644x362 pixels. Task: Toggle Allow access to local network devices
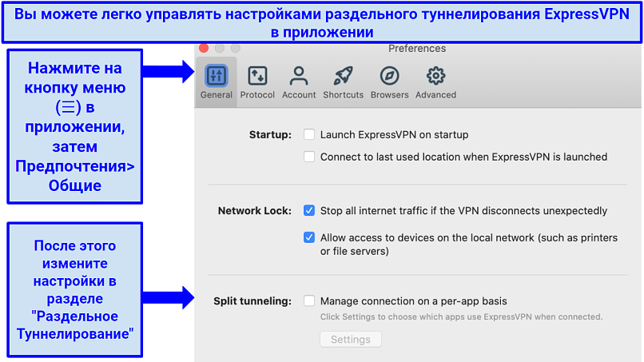tap(309, 237)
